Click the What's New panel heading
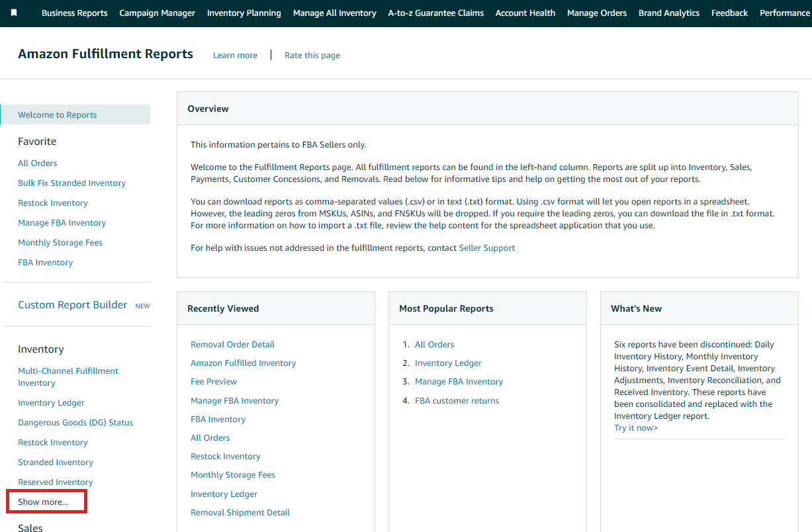812x532 pixels. (x=637, y=308)
